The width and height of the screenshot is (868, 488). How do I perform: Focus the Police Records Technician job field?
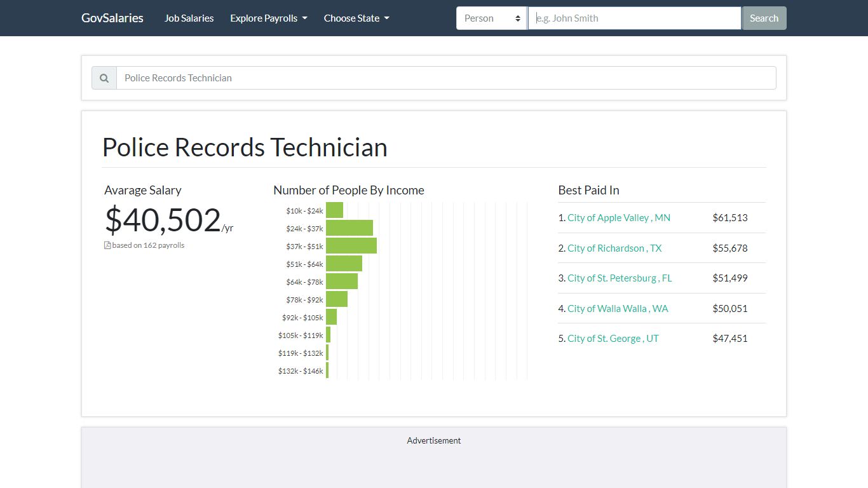(446, 78)
